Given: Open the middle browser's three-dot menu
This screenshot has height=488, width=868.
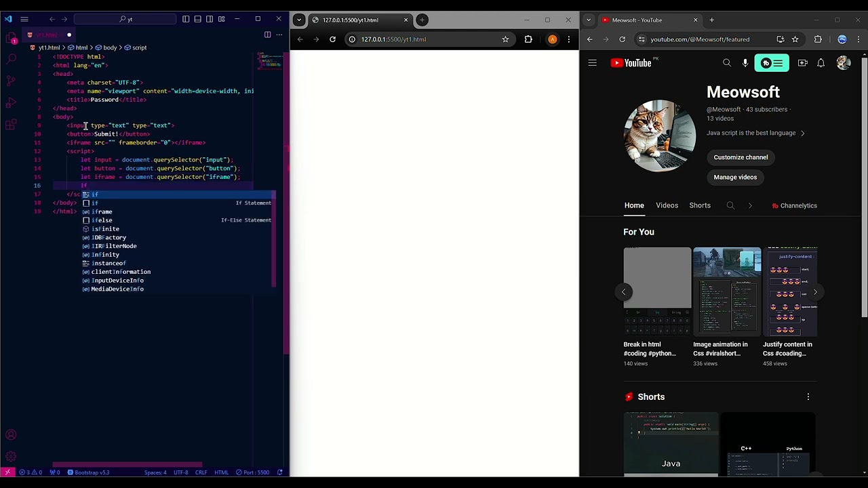Looking at the screenshot, I should pyautogui.click(x=568, y=39).
